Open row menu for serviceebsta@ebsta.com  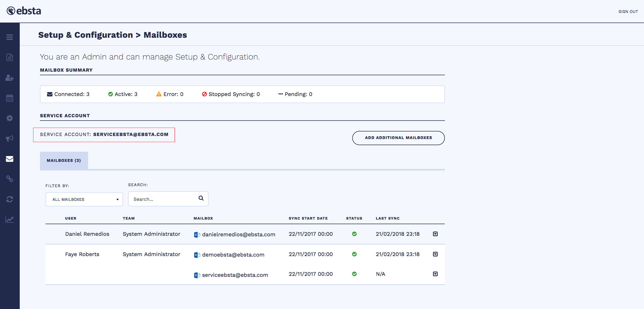point(435,274)
